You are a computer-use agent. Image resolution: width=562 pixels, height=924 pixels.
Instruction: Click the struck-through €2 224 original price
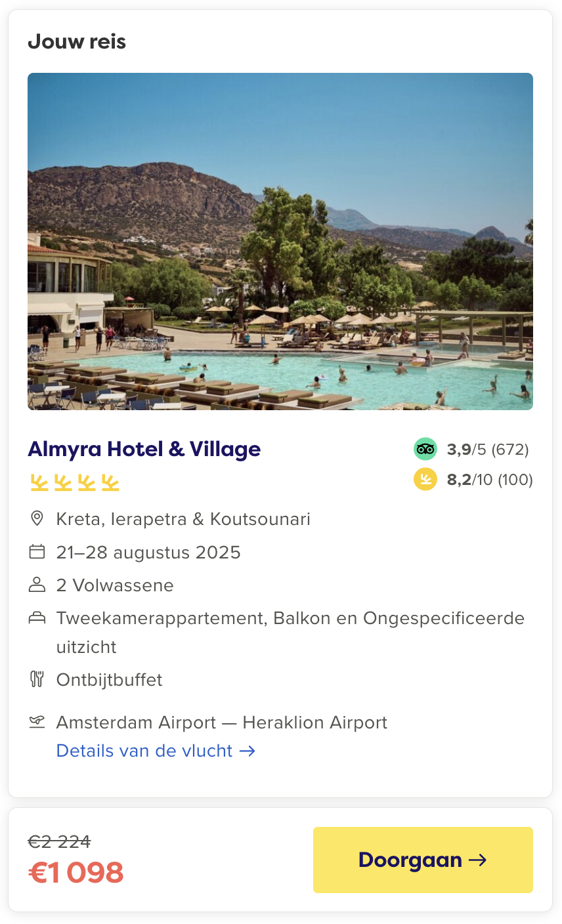pyautogui.click(x=60, y=841)
